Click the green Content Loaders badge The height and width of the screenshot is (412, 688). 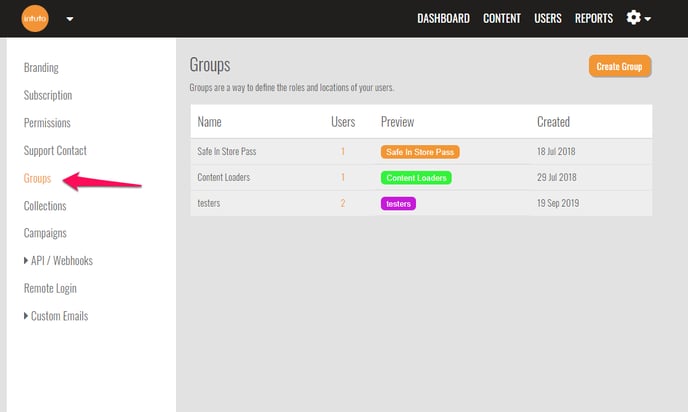[x=416, y=178]
